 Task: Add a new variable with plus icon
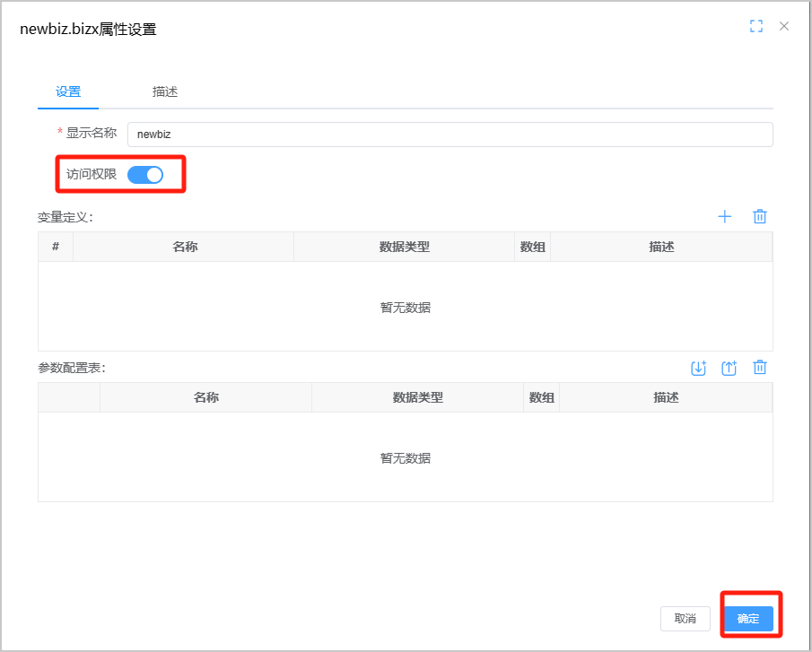[725, 216]
